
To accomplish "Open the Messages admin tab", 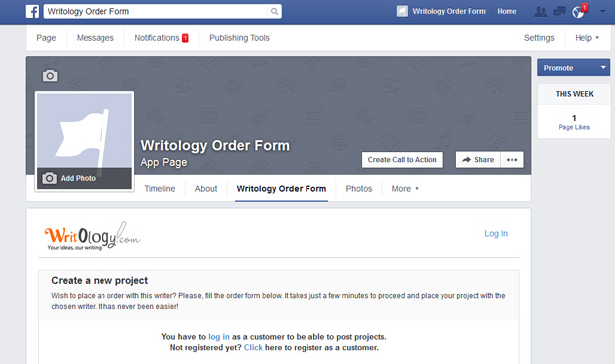I will (x=95, y=38).
